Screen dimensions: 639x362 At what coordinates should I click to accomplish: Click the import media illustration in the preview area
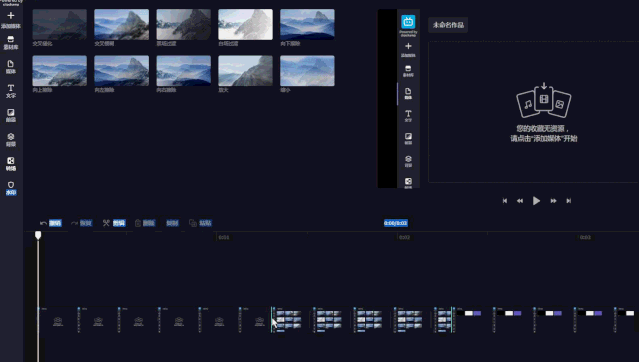click(544, 99)
